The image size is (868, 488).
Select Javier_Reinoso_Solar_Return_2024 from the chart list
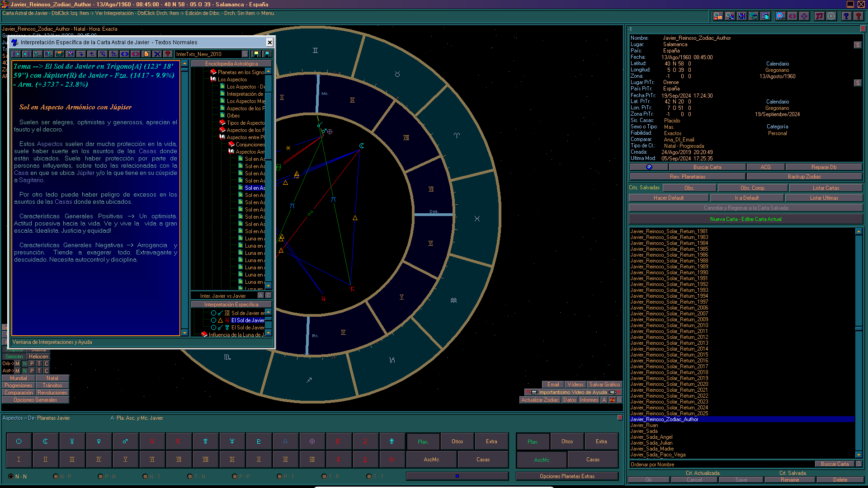[670, 407]
